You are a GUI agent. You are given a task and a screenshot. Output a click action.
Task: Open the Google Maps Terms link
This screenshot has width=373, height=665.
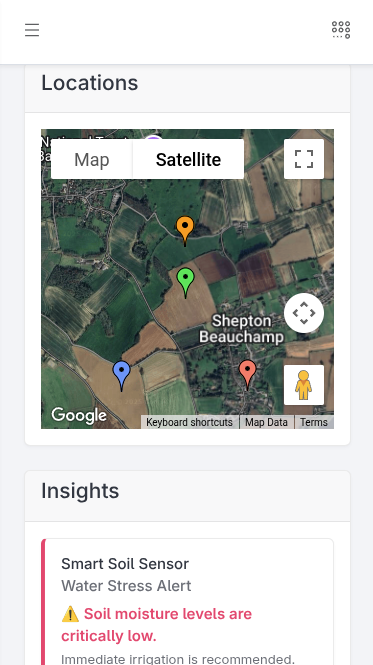[x=314, y=422]
